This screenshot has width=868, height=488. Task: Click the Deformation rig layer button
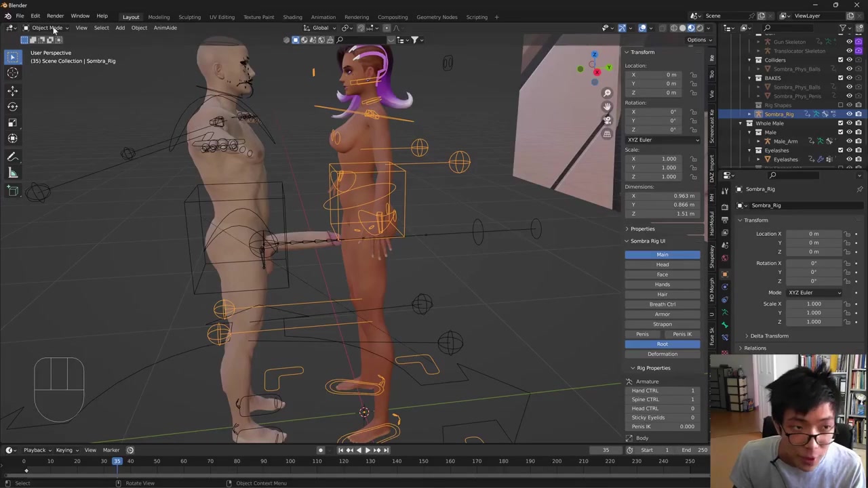662,354
